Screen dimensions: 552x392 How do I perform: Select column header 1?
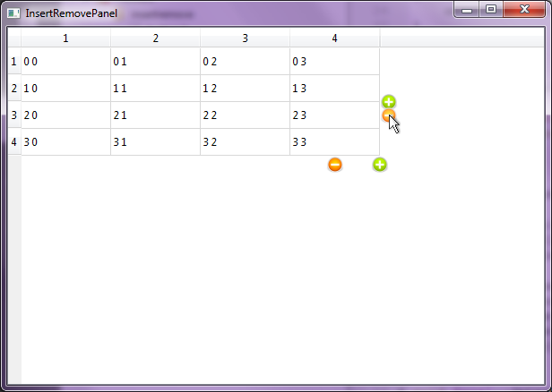(65, 38)
